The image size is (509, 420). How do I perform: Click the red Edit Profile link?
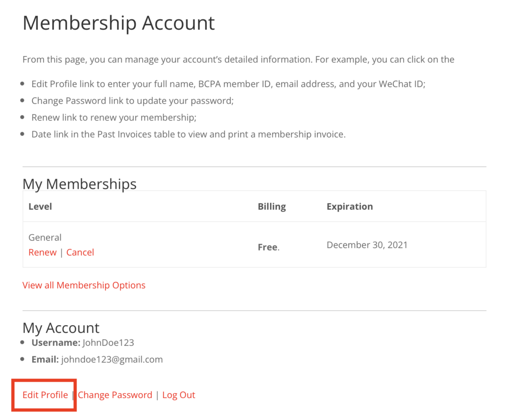pyautogui.click(x=45, y=395)
